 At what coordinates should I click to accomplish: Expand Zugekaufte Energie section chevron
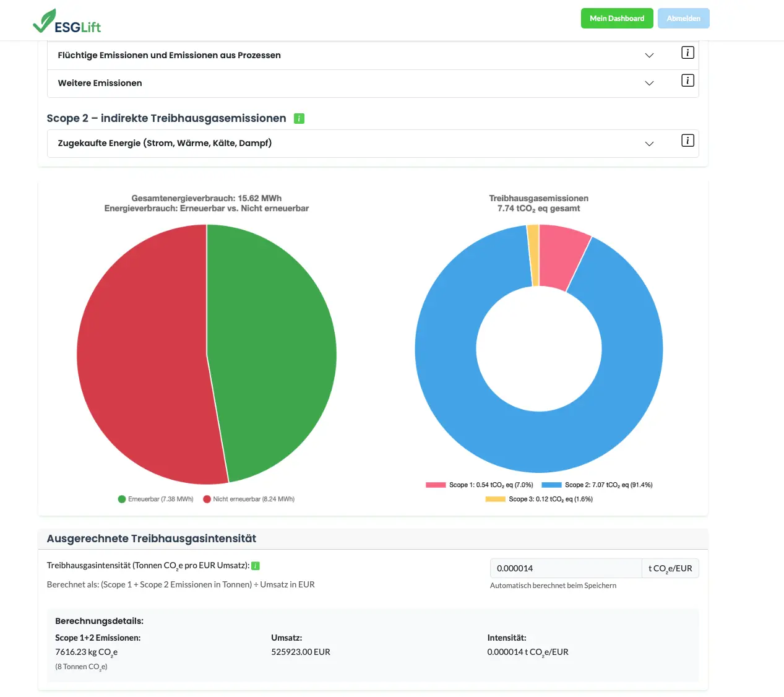click(649, 144)
